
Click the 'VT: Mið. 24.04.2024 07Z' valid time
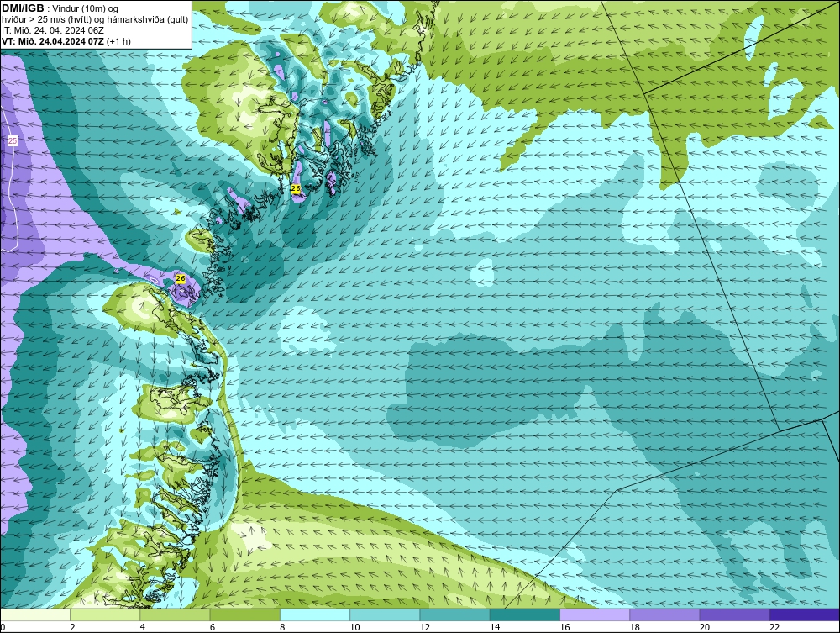point(54,41)
